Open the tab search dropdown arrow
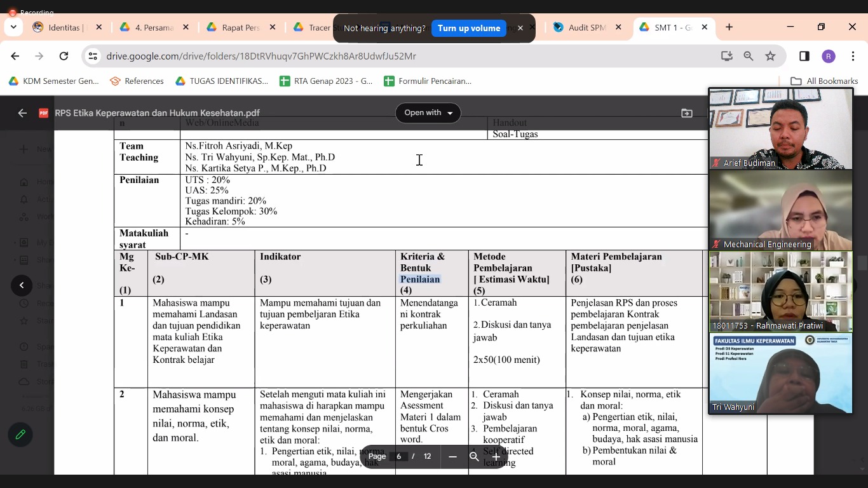868x488 pixels. pos(13,27)
